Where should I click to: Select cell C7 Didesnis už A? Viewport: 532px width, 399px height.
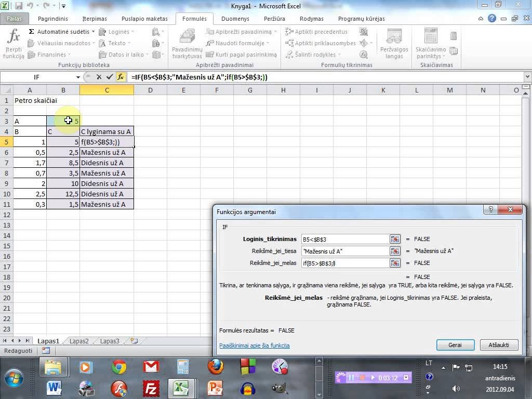[107, 163]
